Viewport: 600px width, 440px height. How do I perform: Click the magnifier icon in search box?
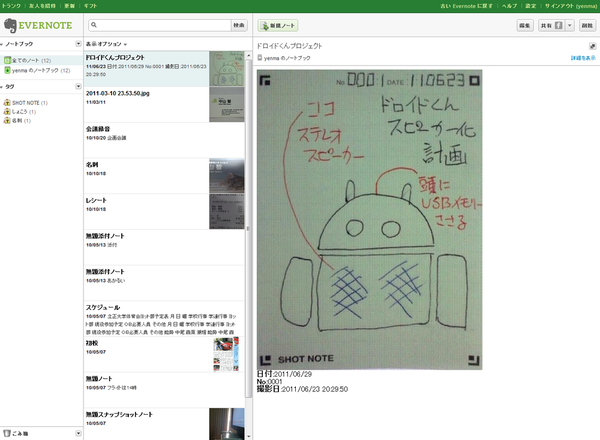point(94,25)
